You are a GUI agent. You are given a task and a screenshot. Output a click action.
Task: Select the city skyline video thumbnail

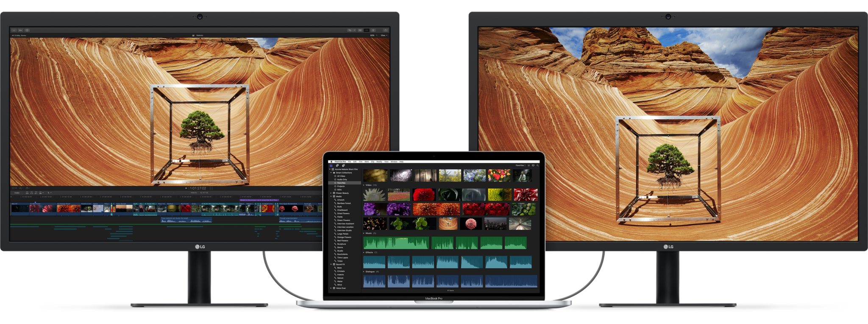[495, 223]
